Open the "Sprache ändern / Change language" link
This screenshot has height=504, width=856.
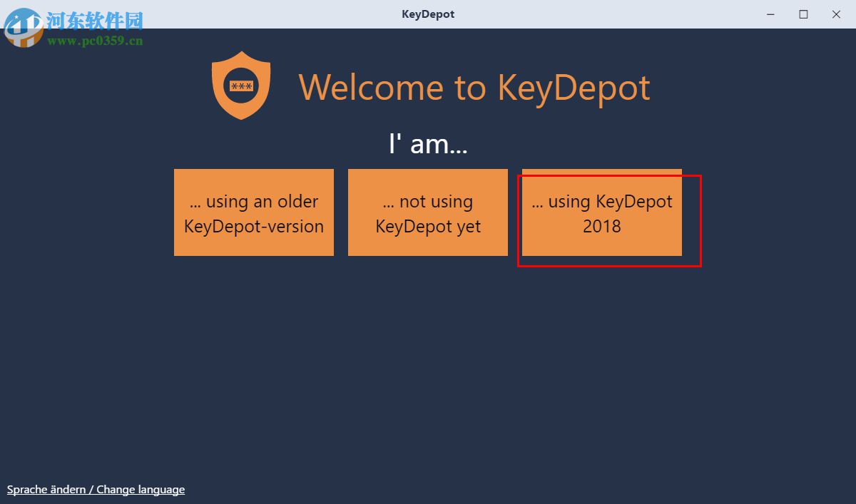coord(96,490)
